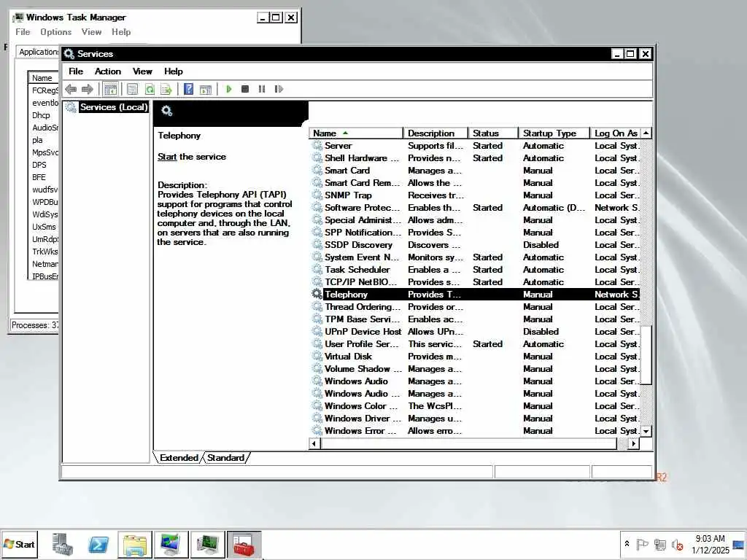Select the highlighted Telephony service row
Viewport: 747px width, 560px height.
point(474,295)
